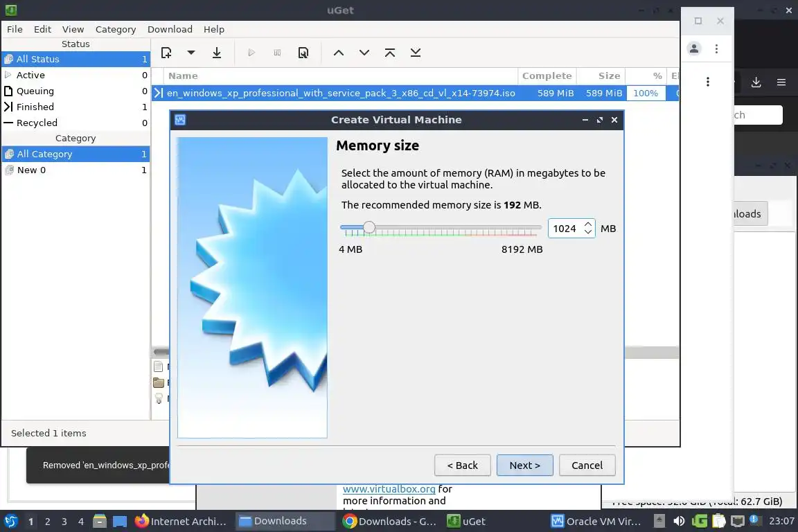The height and width of the screenshot is (532, 798).
Task: Click the folder icon in uGet summary pane
Action: point(158,382)
